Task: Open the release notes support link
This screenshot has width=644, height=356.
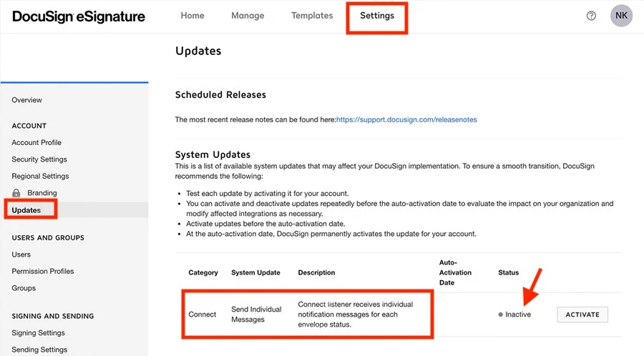Action: click(x=406, y=120)
